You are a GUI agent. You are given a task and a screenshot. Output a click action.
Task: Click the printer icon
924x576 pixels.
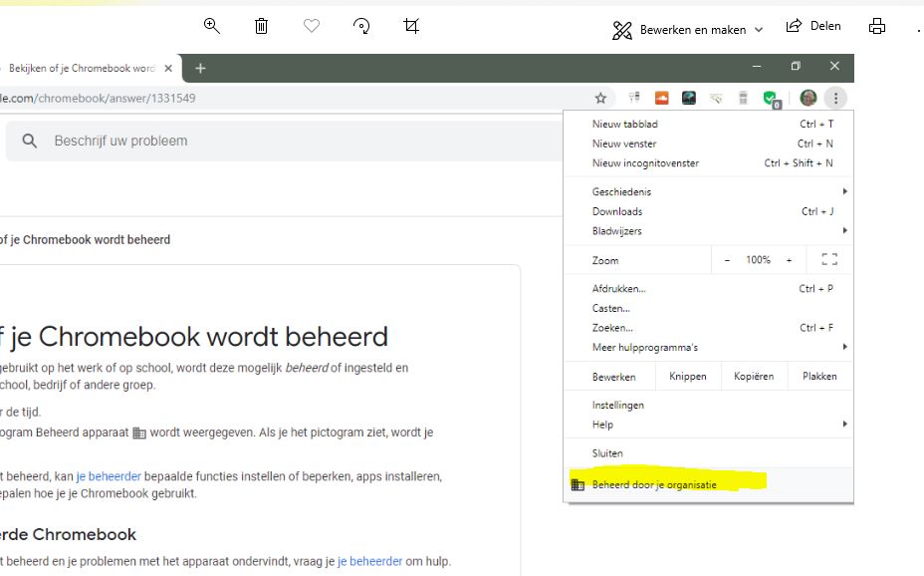click(876, 27)
